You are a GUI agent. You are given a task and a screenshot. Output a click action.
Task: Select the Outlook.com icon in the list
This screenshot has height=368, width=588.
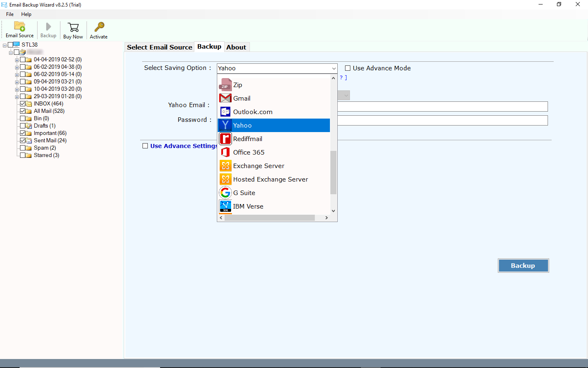[225, 112]
